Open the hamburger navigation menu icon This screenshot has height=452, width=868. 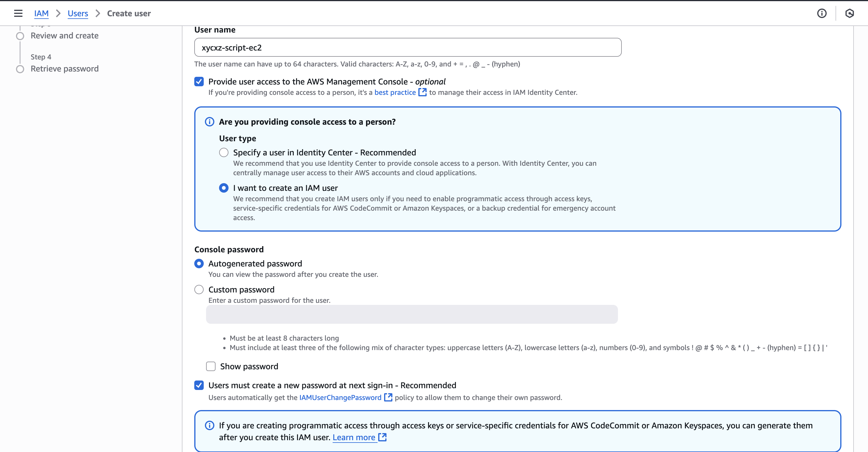click(18, 14)
